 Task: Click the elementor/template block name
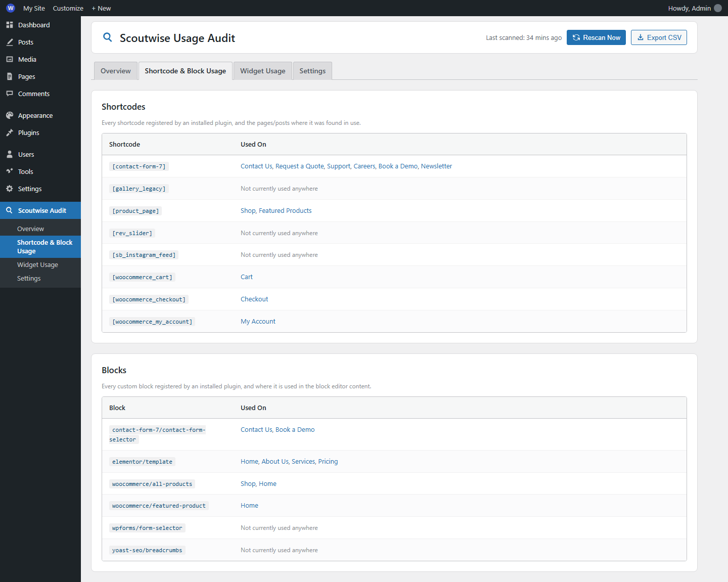[x=142, y=462]
